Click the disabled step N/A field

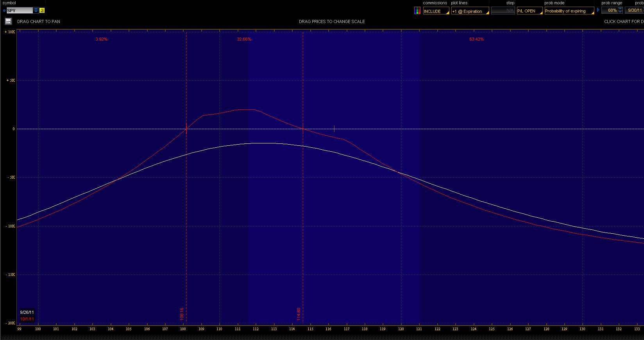503,11
